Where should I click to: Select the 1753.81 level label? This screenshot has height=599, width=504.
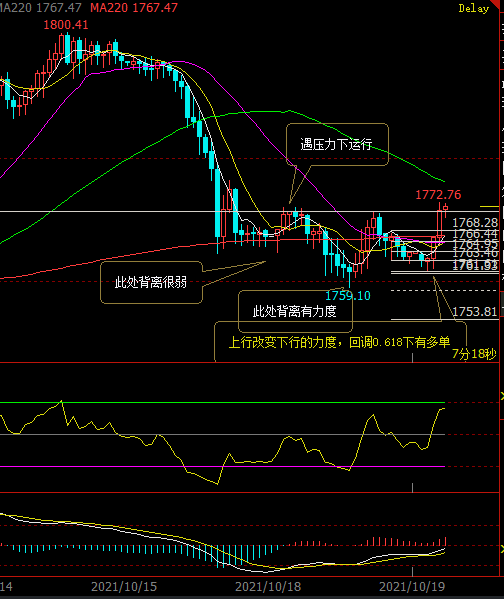click(475, 312)
